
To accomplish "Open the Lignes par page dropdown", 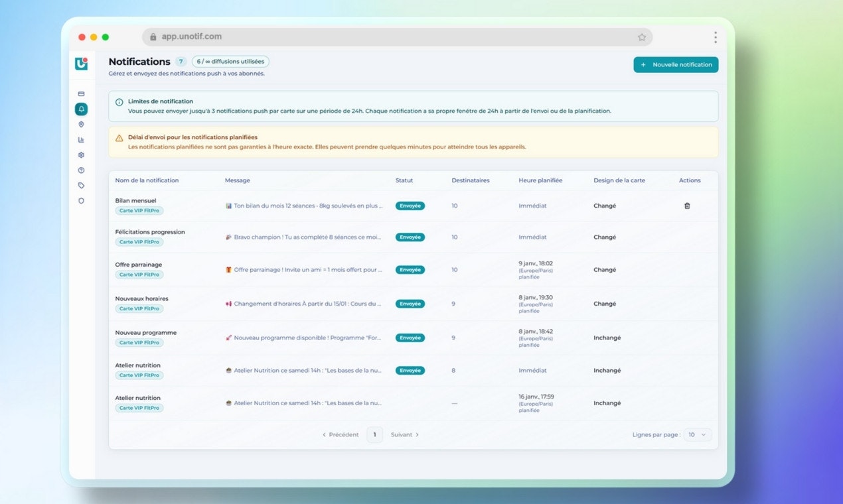I will [697, 434].
